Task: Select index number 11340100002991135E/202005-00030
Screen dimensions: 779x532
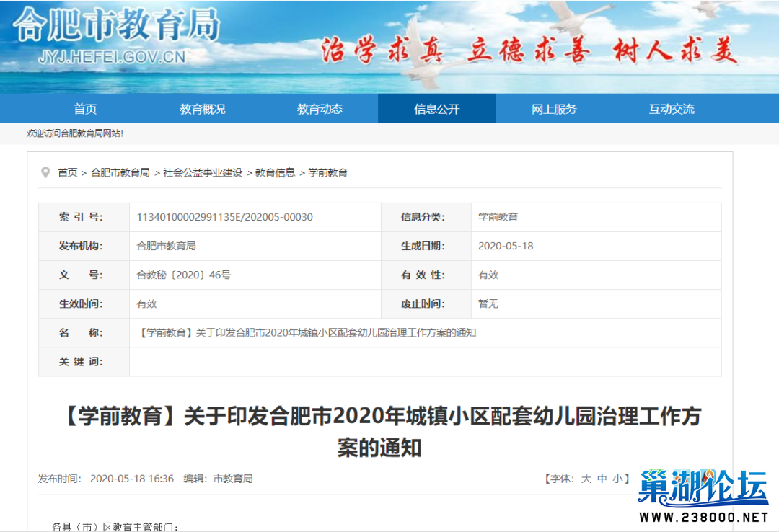Action: tap(224, 217)
